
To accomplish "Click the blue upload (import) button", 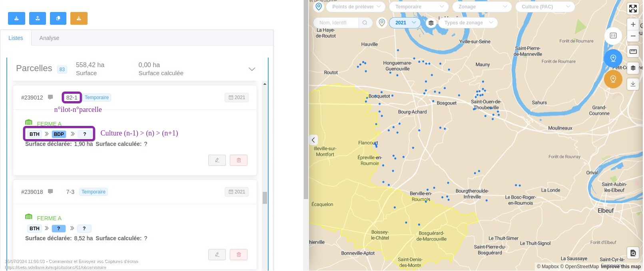I will click(37, 18).
